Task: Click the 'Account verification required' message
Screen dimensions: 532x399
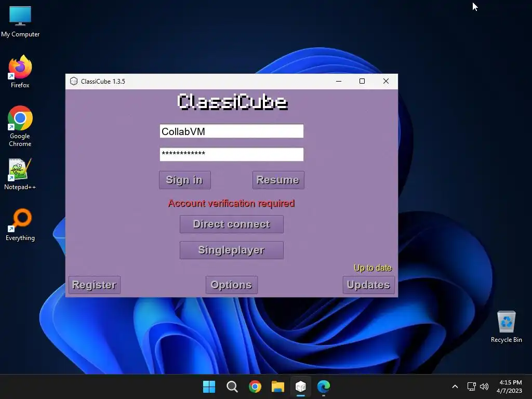Action: tap(231, 203)
